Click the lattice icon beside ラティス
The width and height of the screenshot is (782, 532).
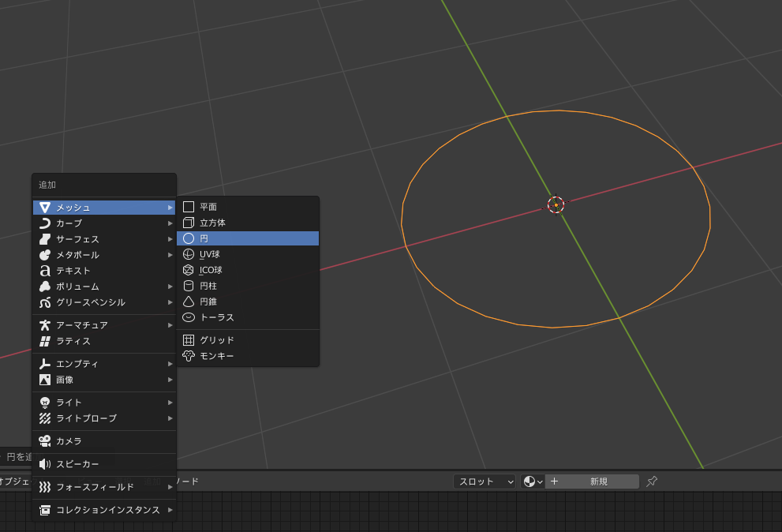(45, 341)
